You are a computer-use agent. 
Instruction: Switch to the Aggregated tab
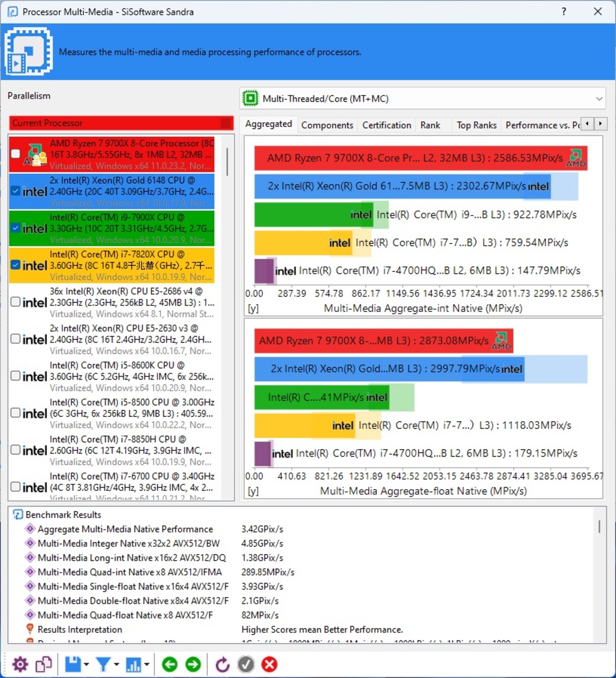click(x=268, y=124)
